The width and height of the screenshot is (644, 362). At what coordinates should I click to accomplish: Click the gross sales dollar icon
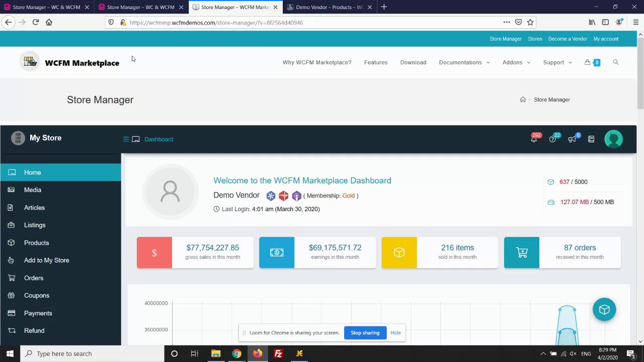[x=154, y=252]
